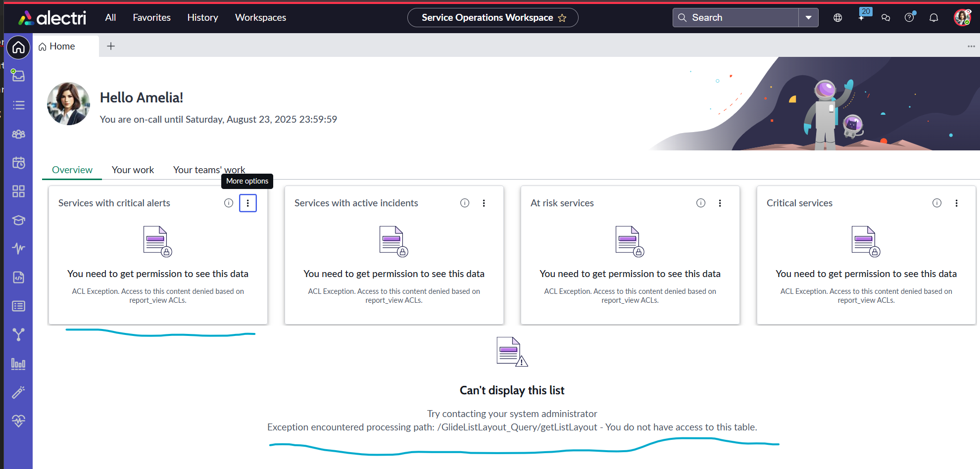Open the menu on the Critical services card
This screenshot has width=980, height=469.
(956, 203)
